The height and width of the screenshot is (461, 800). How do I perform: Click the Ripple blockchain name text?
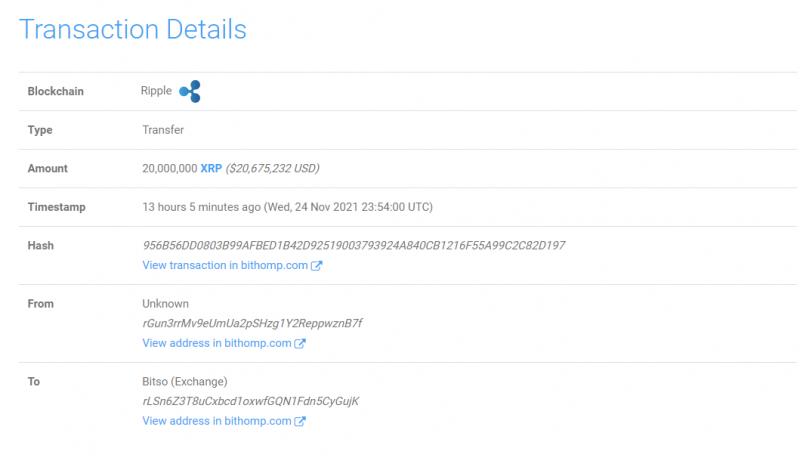156,91
